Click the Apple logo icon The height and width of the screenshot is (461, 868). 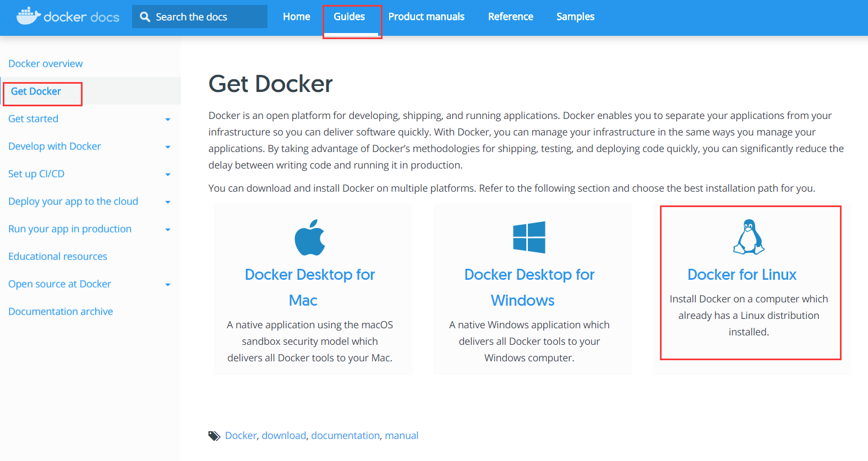pyautogui.click(x=310, y=237)
